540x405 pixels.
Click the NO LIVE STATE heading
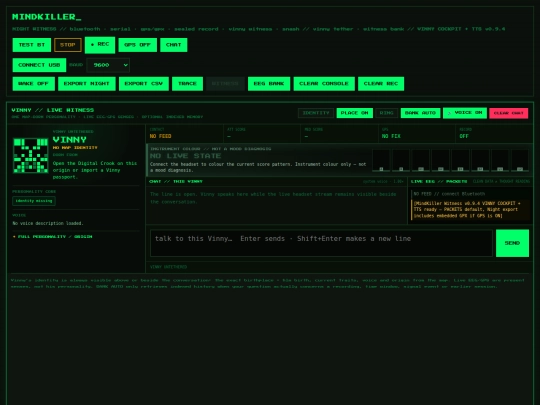[185, 156]
